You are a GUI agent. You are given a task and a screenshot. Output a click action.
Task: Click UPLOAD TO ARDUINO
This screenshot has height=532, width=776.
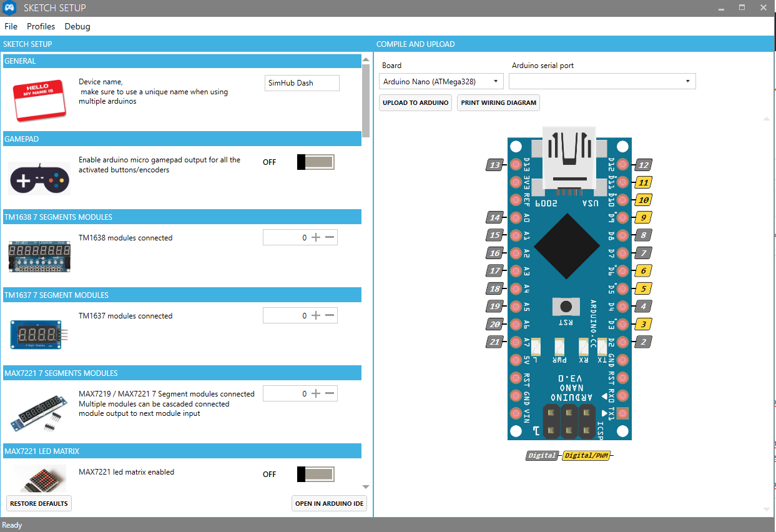click(x=415, y=102)
